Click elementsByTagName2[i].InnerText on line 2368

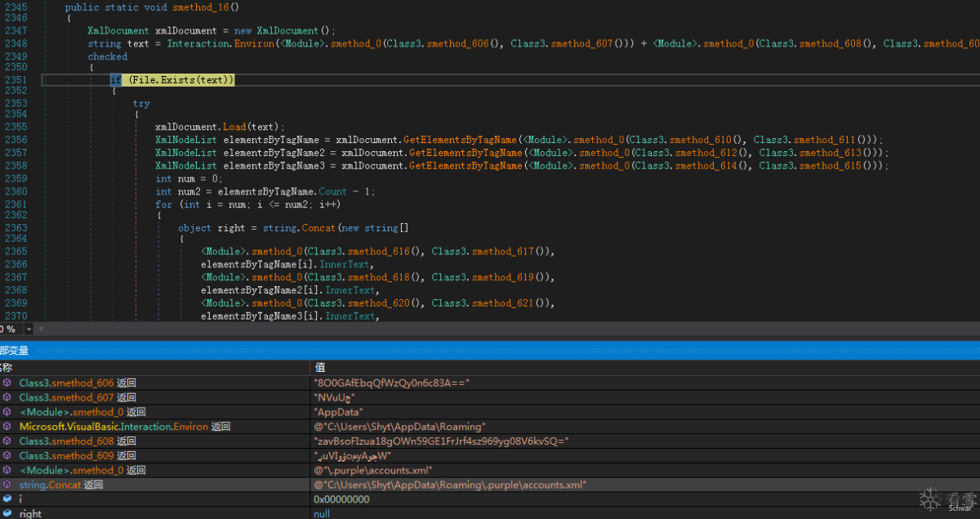(x=288, y=290)
